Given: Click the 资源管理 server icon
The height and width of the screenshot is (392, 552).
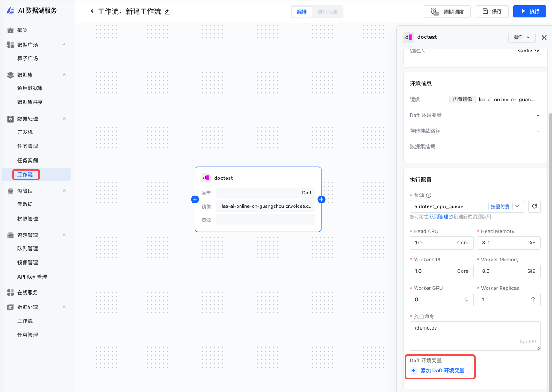Looking at the screenshot, I should pyautogui.click(x=10, y=235).
